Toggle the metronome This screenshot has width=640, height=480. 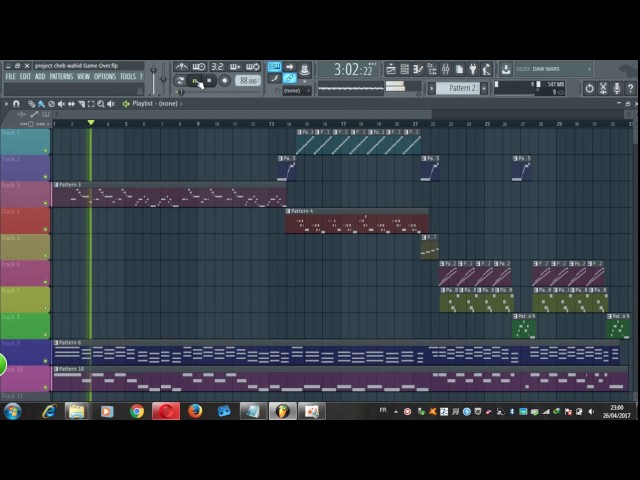click(x=181, y=67)
